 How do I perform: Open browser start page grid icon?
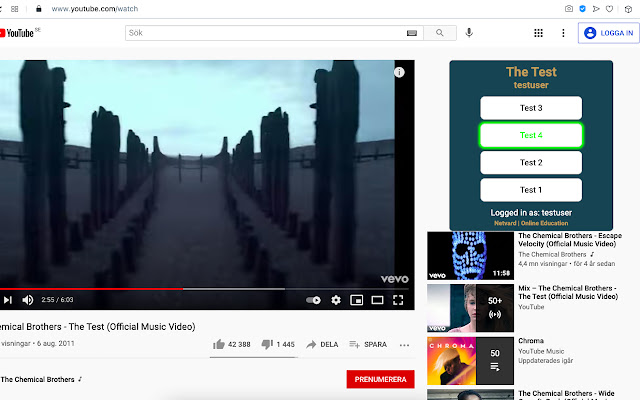(x=15, y=9)
